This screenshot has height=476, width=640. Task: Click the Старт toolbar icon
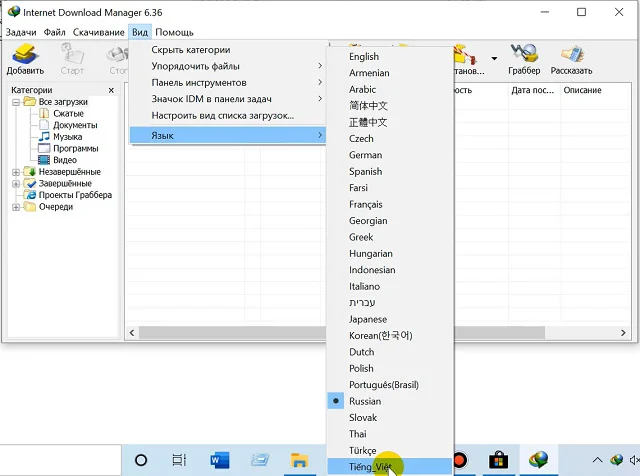point(72,60)
